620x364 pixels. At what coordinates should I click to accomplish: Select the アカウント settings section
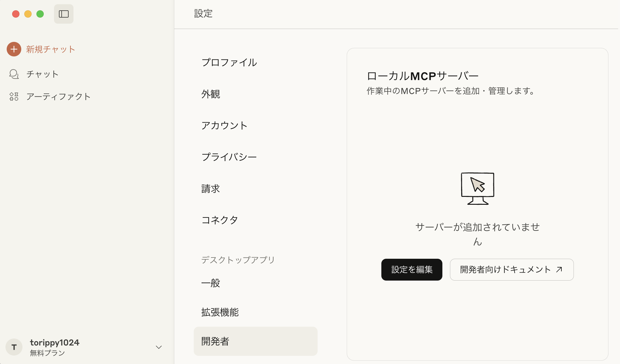(x=224, y=126)
